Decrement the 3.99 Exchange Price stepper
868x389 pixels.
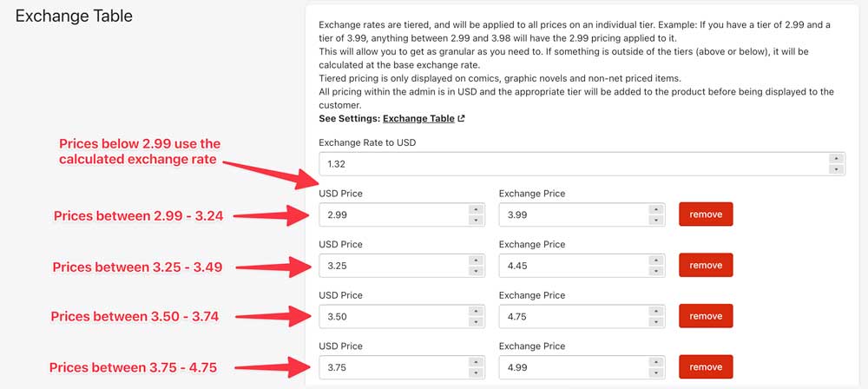point(655,221)
